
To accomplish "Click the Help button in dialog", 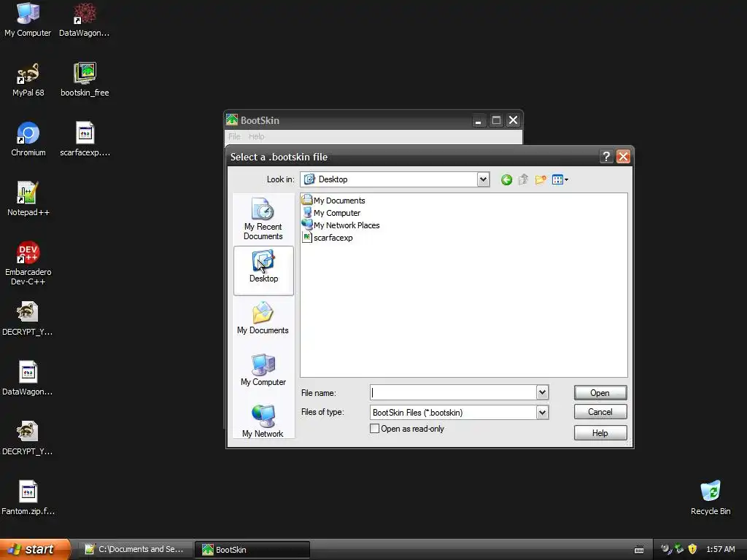I will pyautogui.click(x=600, y=433).
